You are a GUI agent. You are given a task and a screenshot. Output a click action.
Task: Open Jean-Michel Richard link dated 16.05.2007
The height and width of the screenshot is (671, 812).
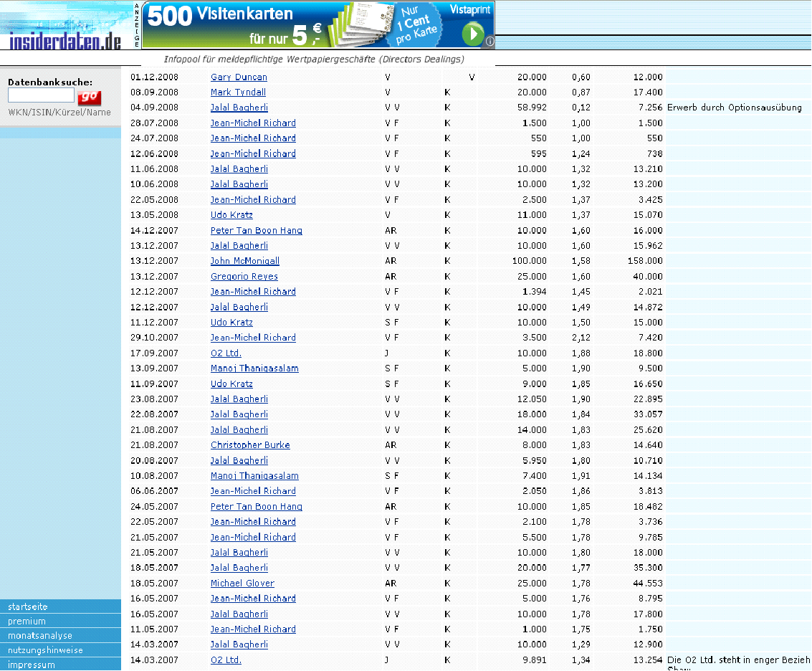click(253, 599)
